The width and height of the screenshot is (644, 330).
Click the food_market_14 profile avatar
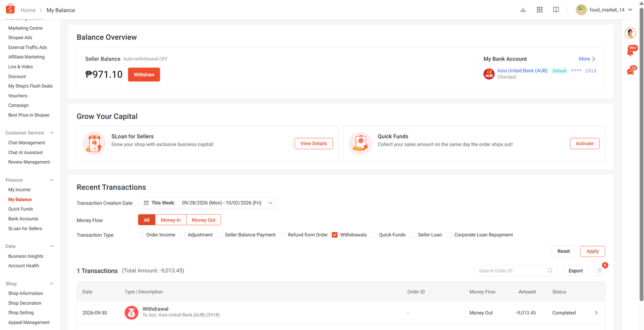point(582,10)
